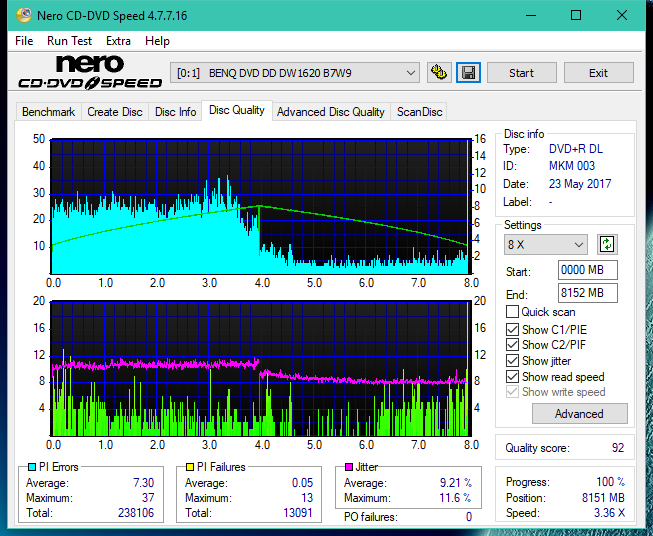Open the Run Test menu
This screenshot has height=536, width=653.
69,41
